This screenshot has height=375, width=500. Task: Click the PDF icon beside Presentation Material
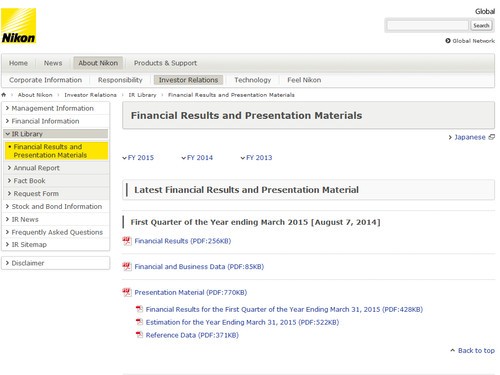click(x=127, y=292)
